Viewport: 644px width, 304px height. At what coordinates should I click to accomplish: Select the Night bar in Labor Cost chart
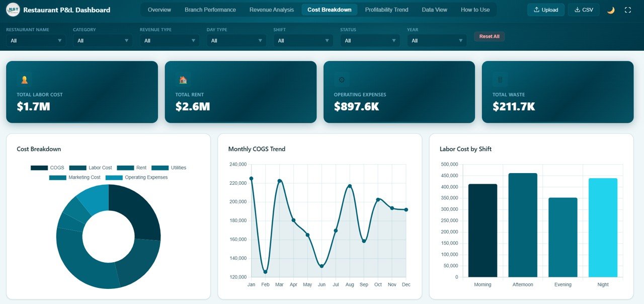[x=603, y=226]
